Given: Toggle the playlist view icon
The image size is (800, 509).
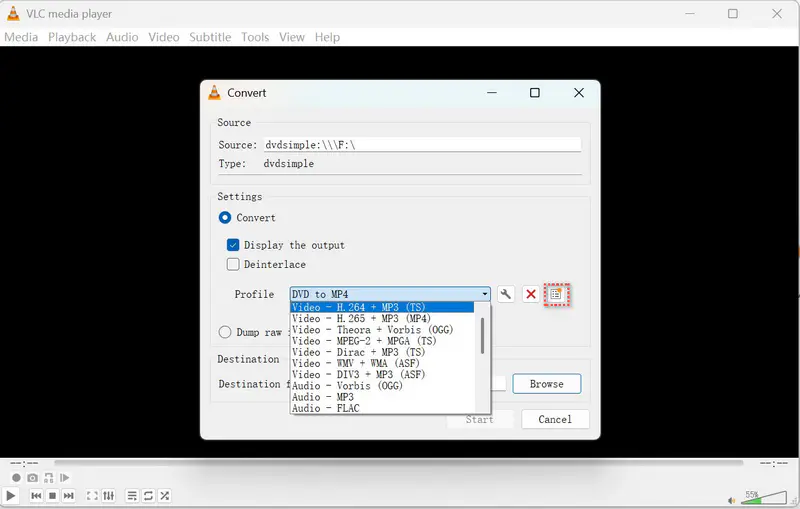Looking at the screenshot, I should click(x=132, y=496).
